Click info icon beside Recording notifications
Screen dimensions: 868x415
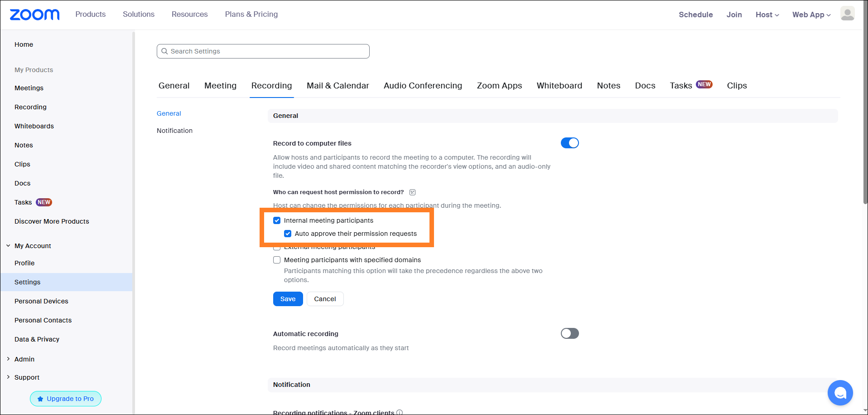point(400,412)
